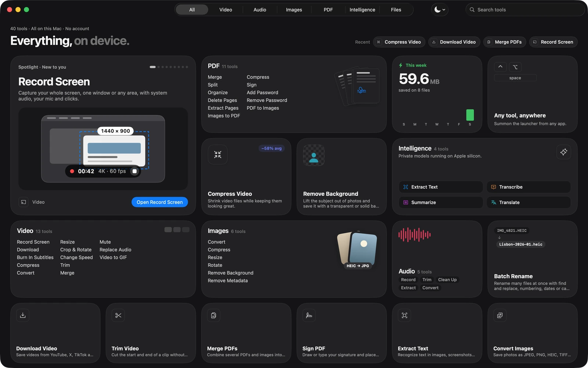Viewport: 588px width, 368px height.
Task: Select the first Spotlight carousel page indicator
Action: 153,67
